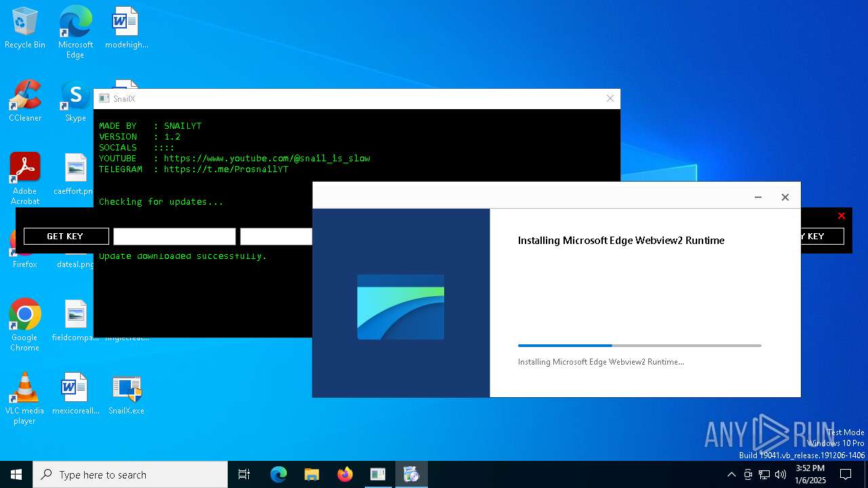Image resolution: width=868 pixels, height=488 pixels.
Task: Run SnailX.exe desktop icon
Action: 126,394
